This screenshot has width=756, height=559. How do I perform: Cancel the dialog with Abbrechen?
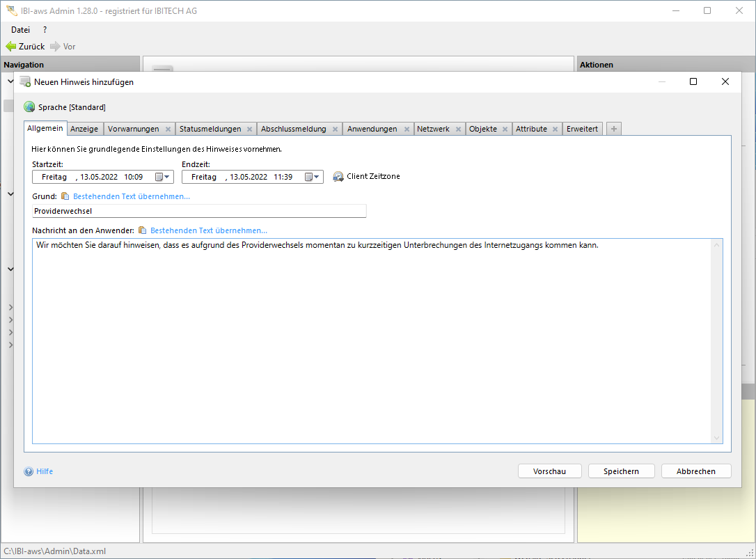pos(696,471)
